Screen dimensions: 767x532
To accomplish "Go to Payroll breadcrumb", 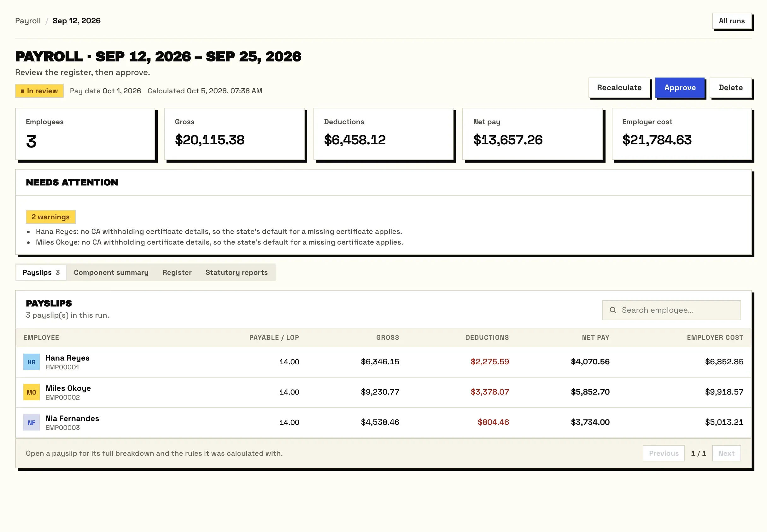I will (28, 21).
